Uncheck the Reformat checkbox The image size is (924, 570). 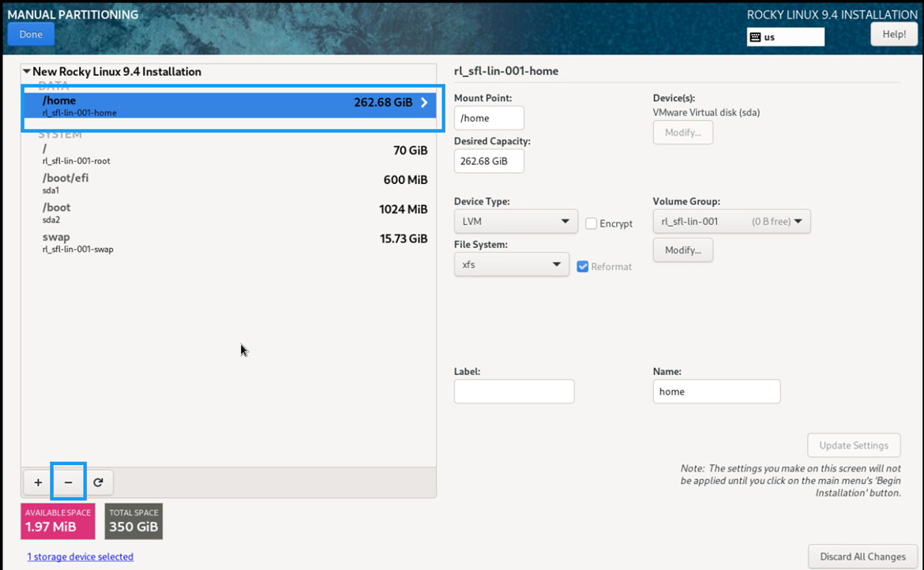coord(583,267)
